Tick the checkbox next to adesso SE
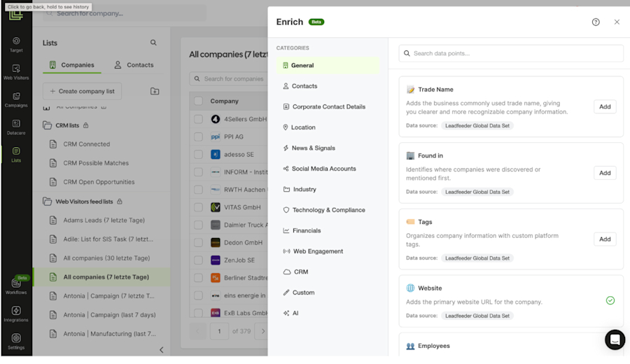Viewport: 630px width, 364px height. [x=198, y=154]
